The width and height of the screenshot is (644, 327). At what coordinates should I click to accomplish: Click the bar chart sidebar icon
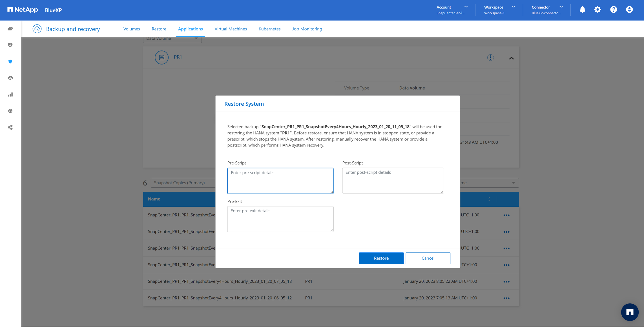(x=10, y=95)
